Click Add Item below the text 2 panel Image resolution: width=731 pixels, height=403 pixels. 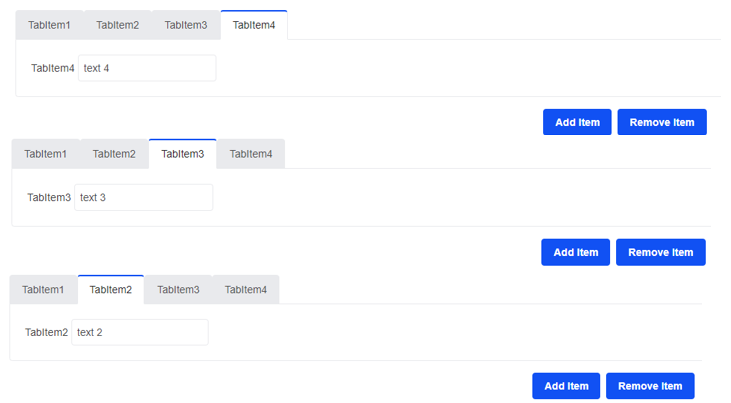pos(566,386)
